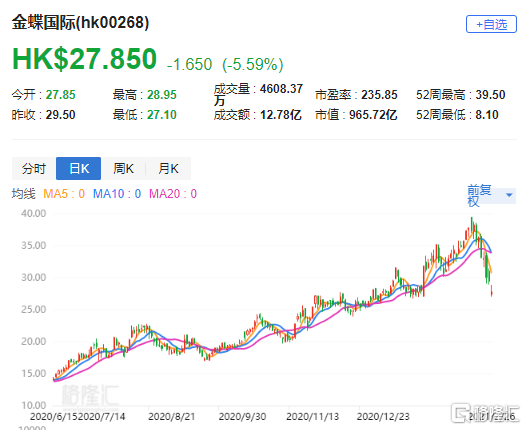Click the MA10 moving average label

point(117,194)
